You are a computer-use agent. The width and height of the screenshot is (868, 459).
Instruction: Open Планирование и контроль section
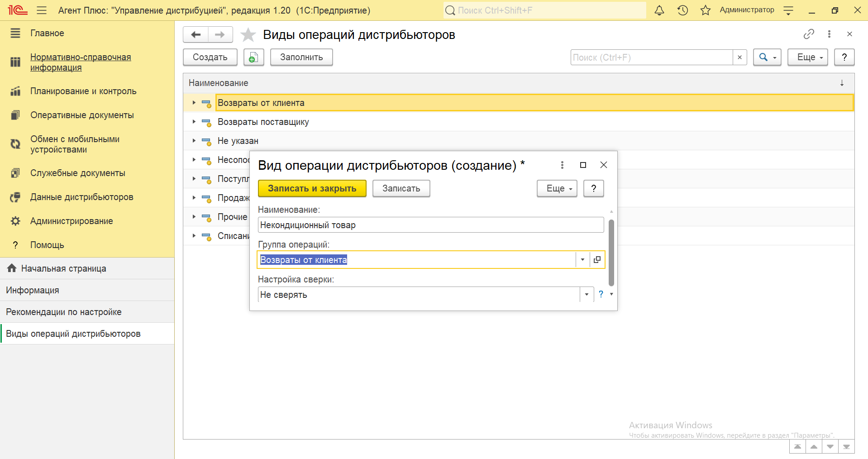click(x=87, y=91)
